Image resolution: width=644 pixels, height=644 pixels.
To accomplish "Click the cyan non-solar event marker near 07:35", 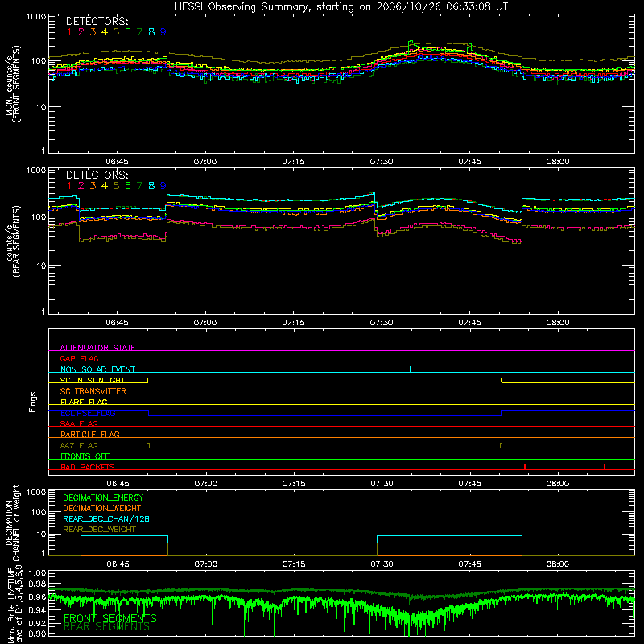I will pyautogui.click(x=411, y=369).
